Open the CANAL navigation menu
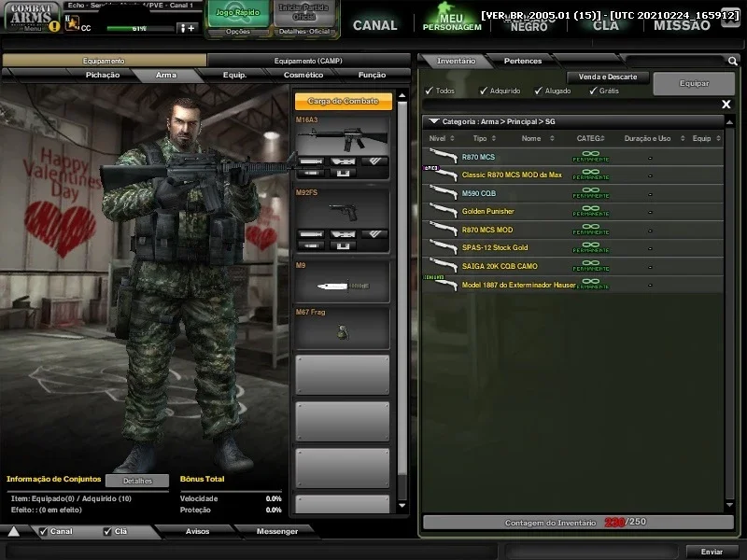The image size is (747, 560). click(x=375, y=25)
